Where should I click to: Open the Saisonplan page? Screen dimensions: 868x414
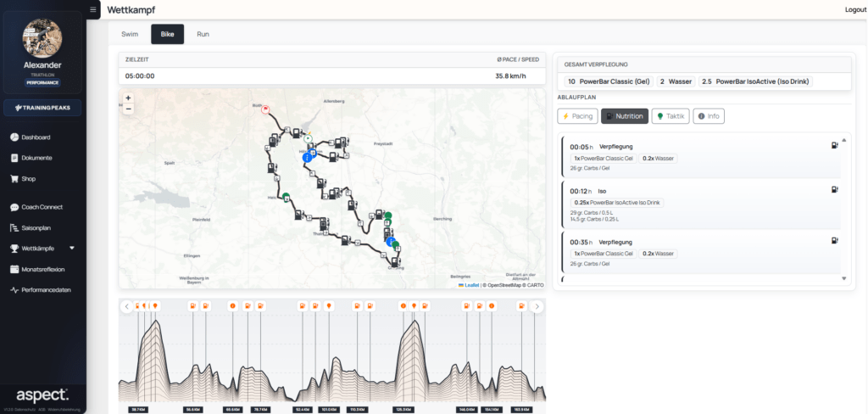34,227
